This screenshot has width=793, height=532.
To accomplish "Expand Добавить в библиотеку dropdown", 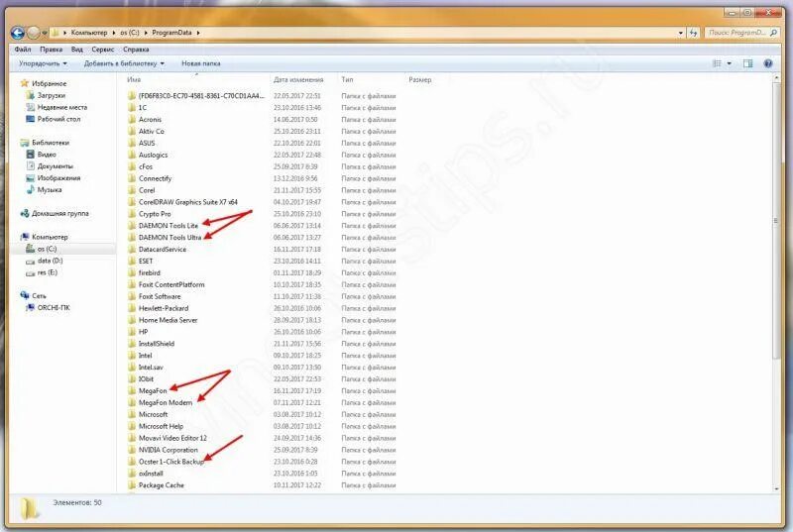I will pyautogui.click(x=124, y=63).
